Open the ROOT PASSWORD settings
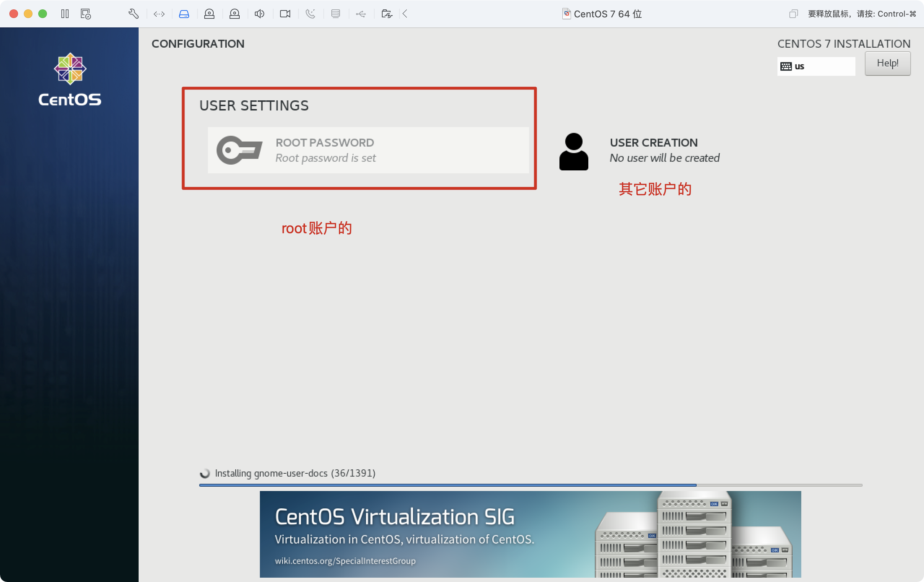 369,150
